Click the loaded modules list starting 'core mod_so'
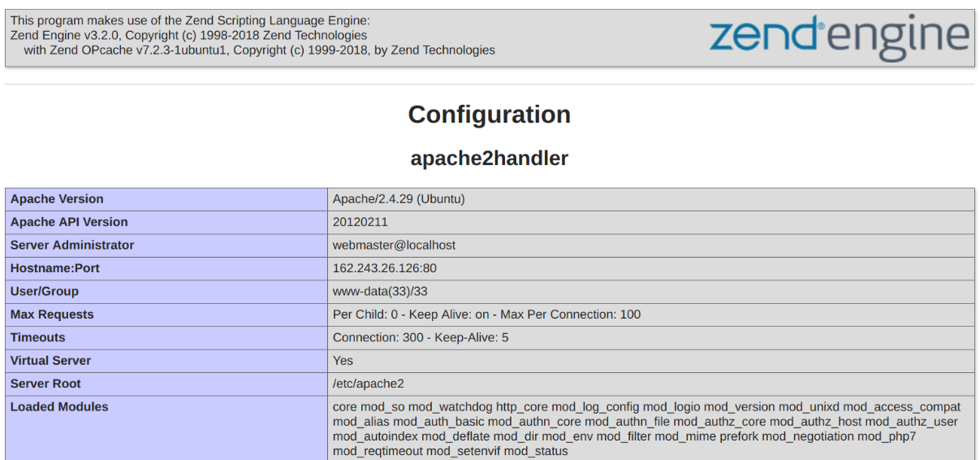980x460 pixels. point(646,429)
